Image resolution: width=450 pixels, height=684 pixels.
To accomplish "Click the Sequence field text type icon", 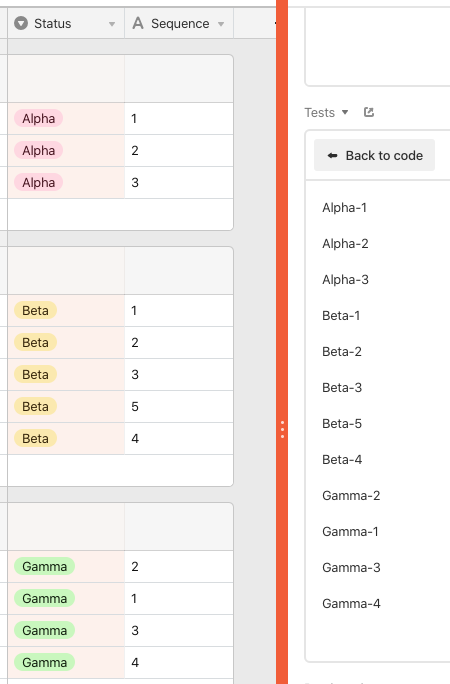I will click(x=138, y=23).
